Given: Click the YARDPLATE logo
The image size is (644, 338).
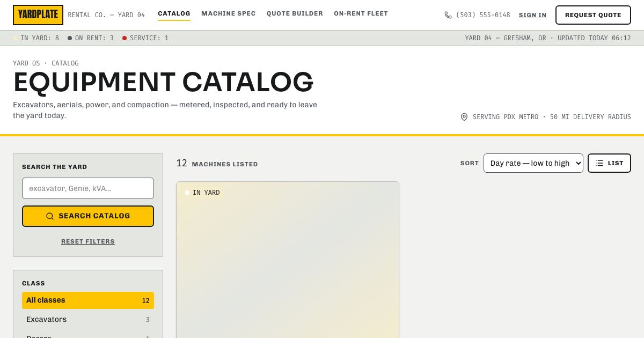Looking at the screenshot, I should tap(38, 15).
